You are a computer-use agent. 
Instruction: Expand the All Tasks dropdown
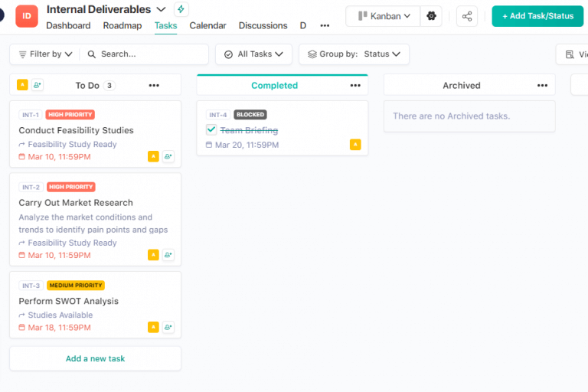pos(253,54)
